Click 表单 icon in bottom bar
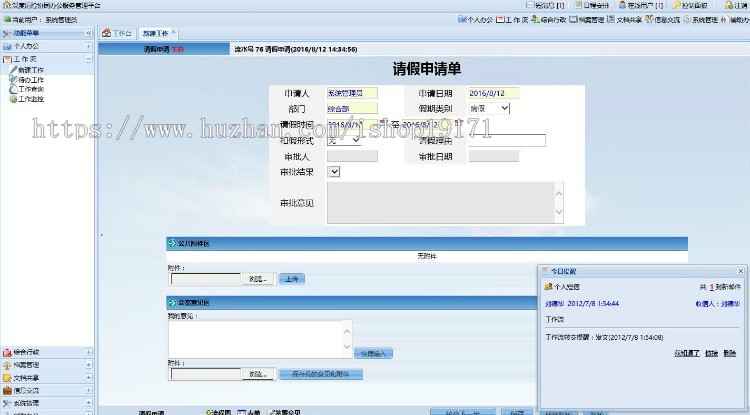750x415 pixels. coord(242,412)
